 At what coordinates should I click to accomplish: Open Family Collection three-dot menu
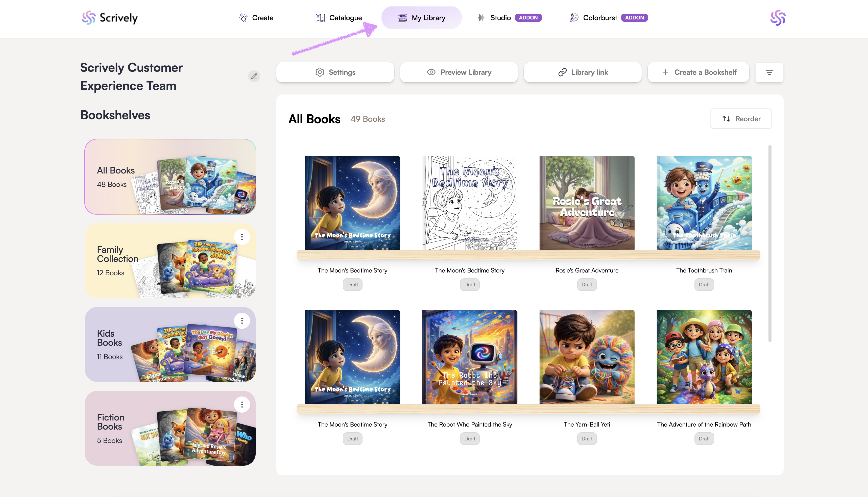[x=242, y=237]
